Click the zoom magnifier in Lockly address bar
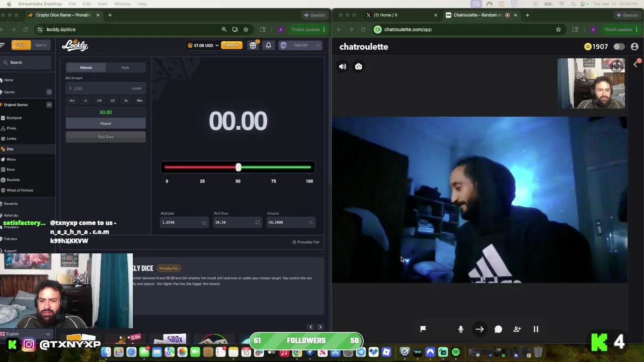The height and width of the screenshot is (362, 644). pyautogui.click(x=224, y=30)
